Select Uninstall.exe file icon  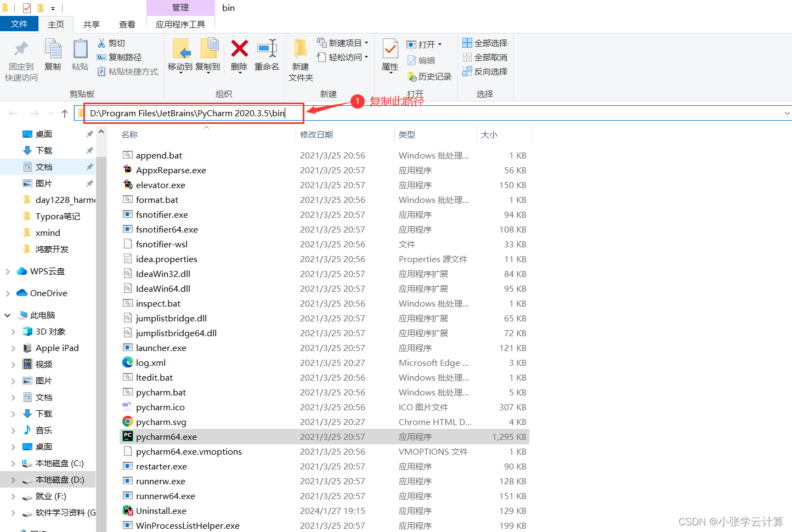click(128, 511)
